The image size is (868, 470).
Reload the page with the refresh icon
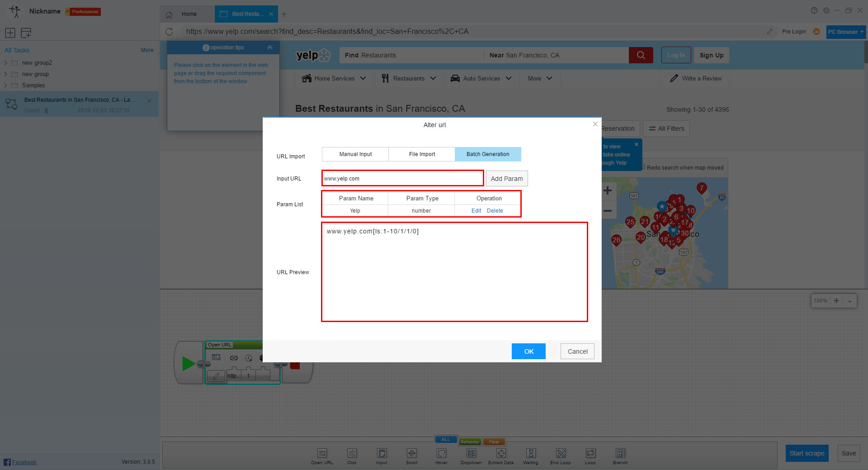169,32
